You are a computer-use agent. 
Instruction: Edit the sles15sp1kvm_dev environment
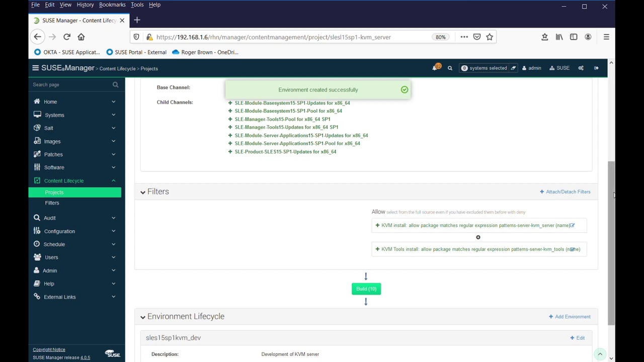click(577, 338)
